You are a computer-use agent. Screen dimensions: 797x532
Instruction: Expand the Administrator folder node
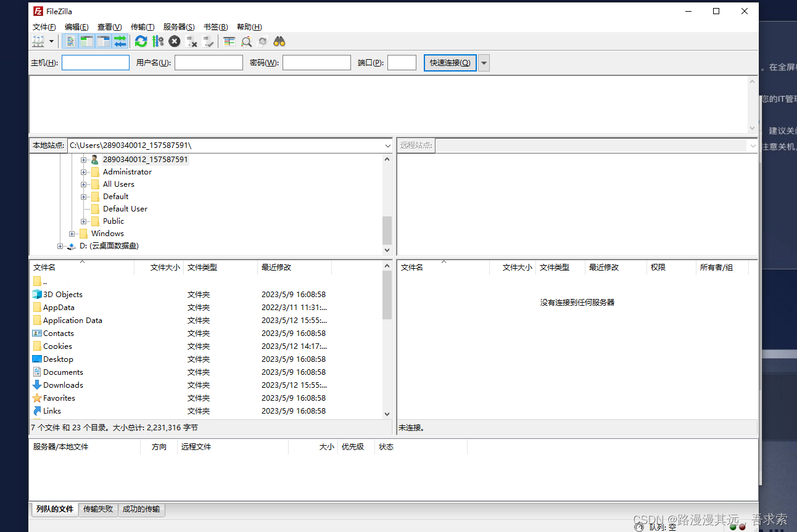click(84, 172)
